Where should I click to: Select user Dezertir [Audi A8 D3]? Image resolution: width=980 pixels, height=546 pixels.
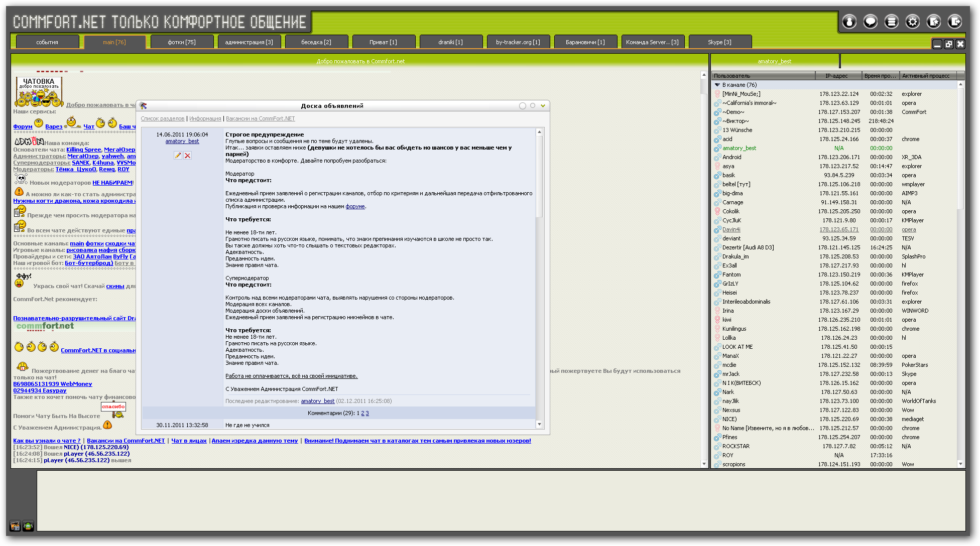tap(748, 247)
